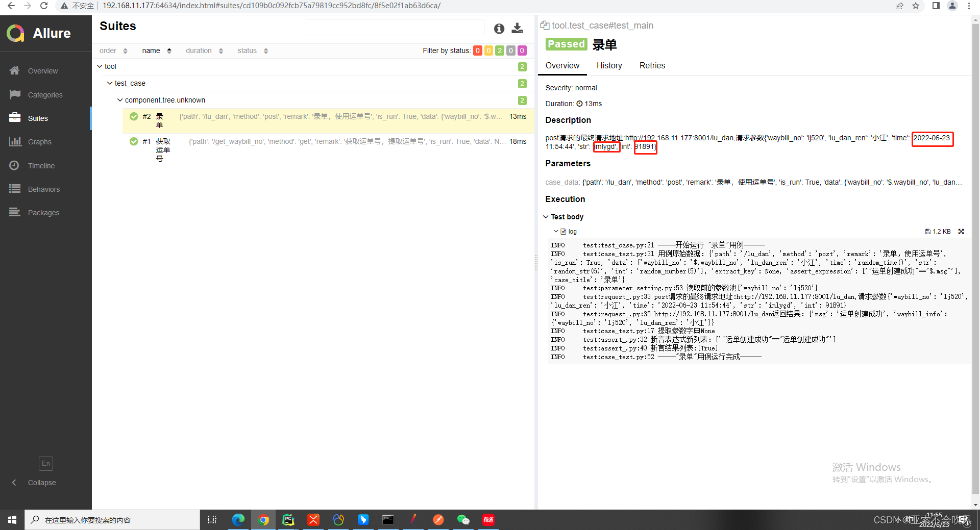
Task: Show the suites info icon
Action: tap(499, 29)
